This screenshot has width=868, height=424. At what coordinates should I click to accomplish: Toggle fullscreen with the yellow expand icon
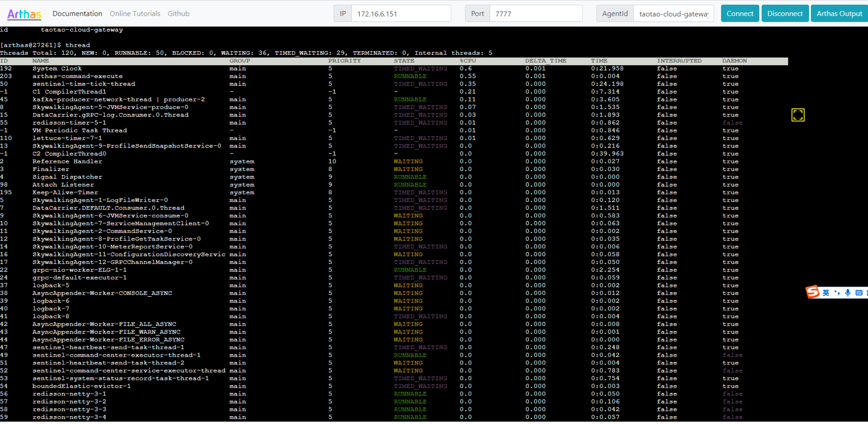pos(798,114)
